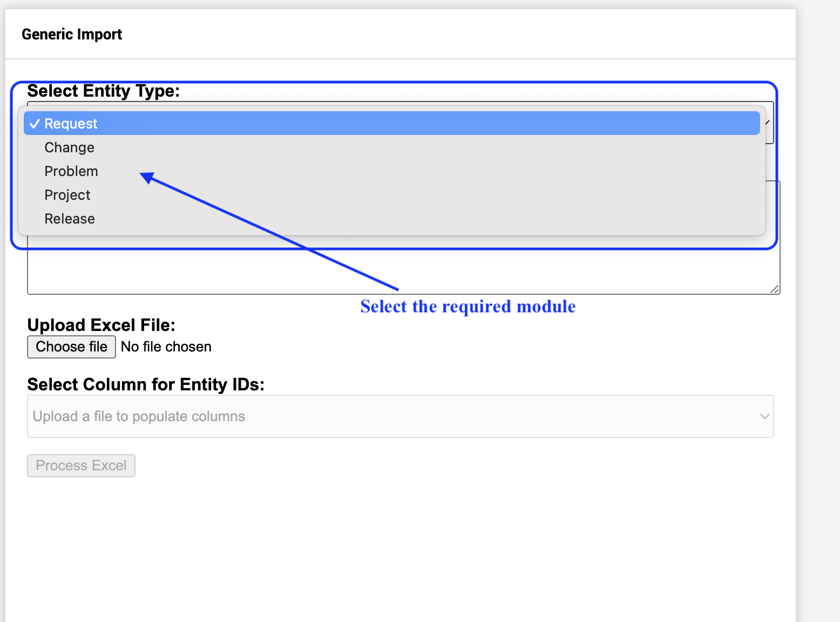Open the 'Upload a file to populate columns' dropdown
Image resolution: width=840 pixels, height=622 pixels.
tap(400, 416)
